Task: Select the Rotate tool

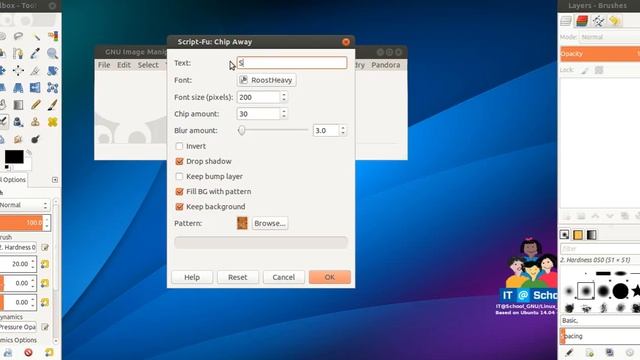Action: 53,71
